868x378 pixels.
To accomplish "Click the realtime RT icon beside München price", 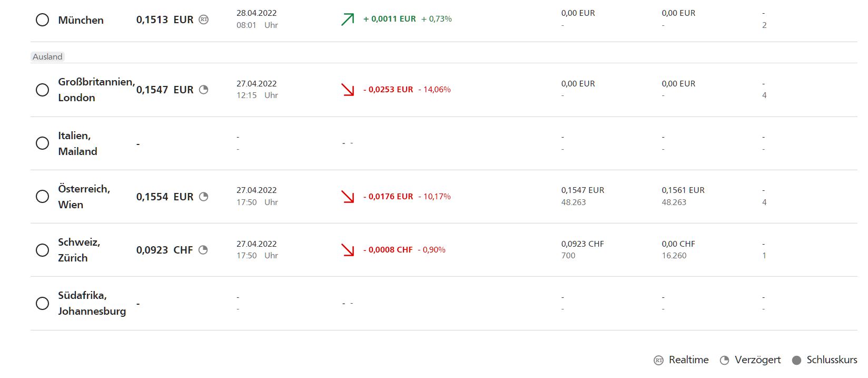I will [x=203, y=20].
